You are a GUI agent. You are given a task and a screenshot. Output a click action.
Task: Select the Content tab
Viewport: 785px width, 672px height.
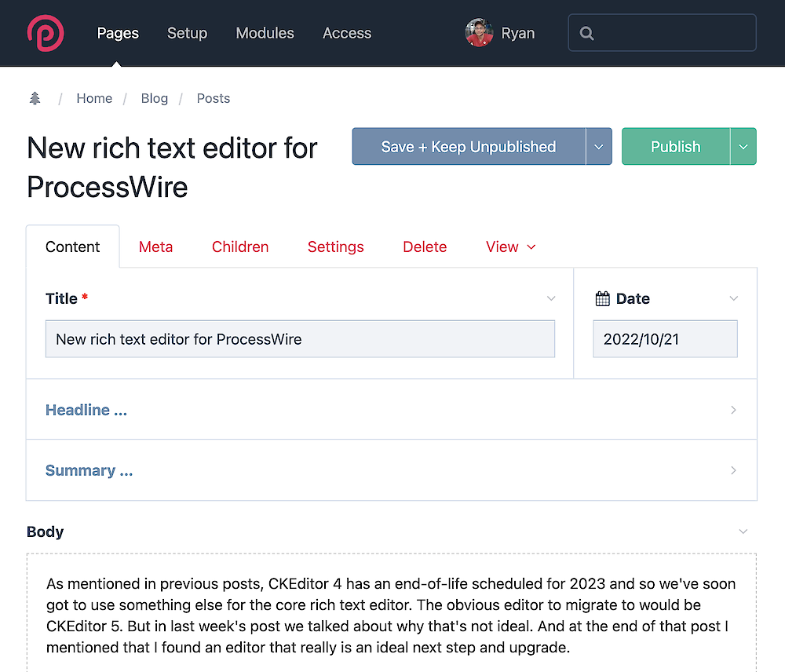pyautogui.click(x=72, y=247)
